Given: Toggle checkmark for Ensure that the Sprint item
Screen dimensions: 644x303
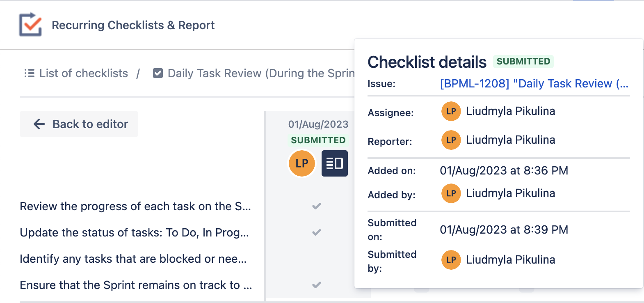Looking at the screenshot, I should pos(316,285).
